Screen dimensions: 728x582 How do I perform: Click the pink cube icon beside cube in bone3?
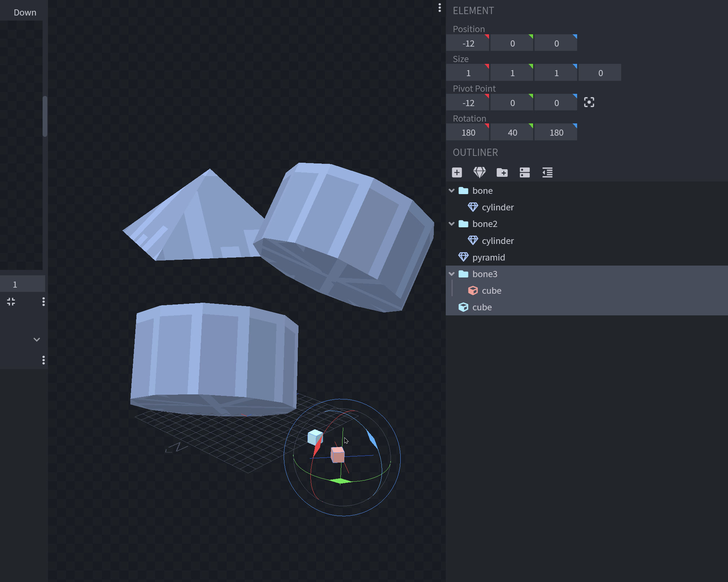pos(473,290)
